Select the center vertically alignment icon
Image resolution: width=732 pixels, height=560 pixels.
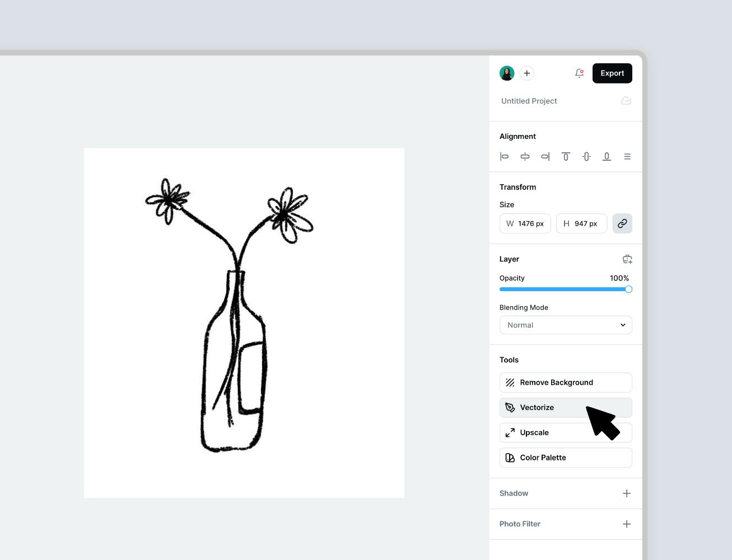(586, 156)
